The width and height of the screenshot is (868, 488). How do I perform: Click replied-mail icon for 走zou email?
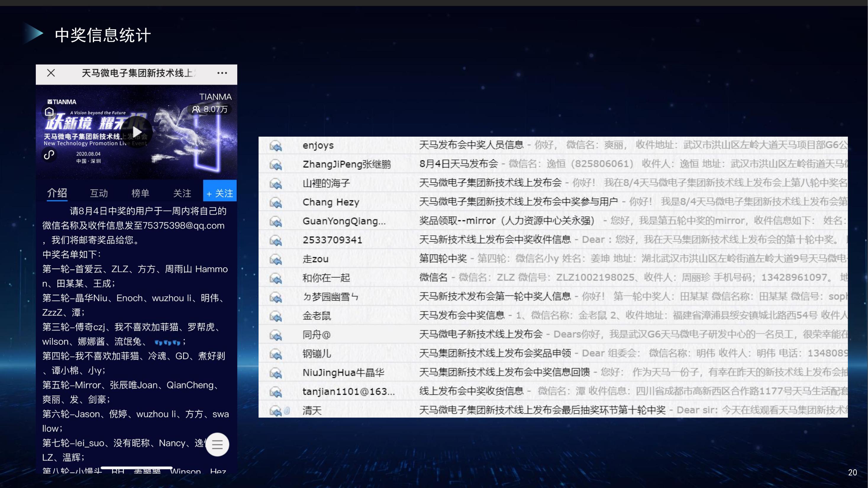coord(276,259)
